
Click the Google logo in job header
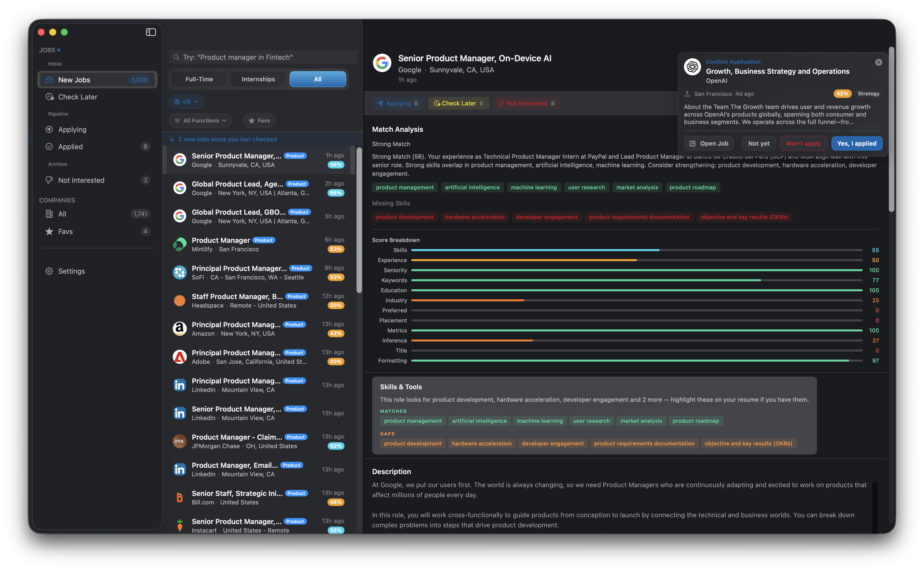click(382, 63)
